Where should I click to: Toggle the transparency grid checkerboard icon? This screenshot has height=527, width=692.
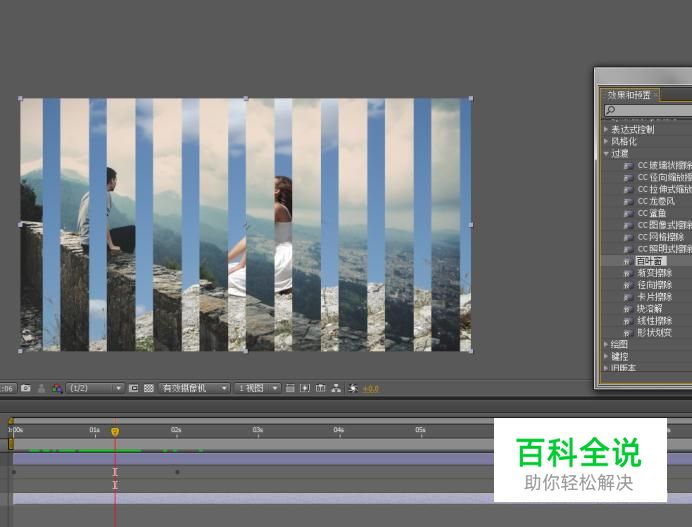coord(149,388)
